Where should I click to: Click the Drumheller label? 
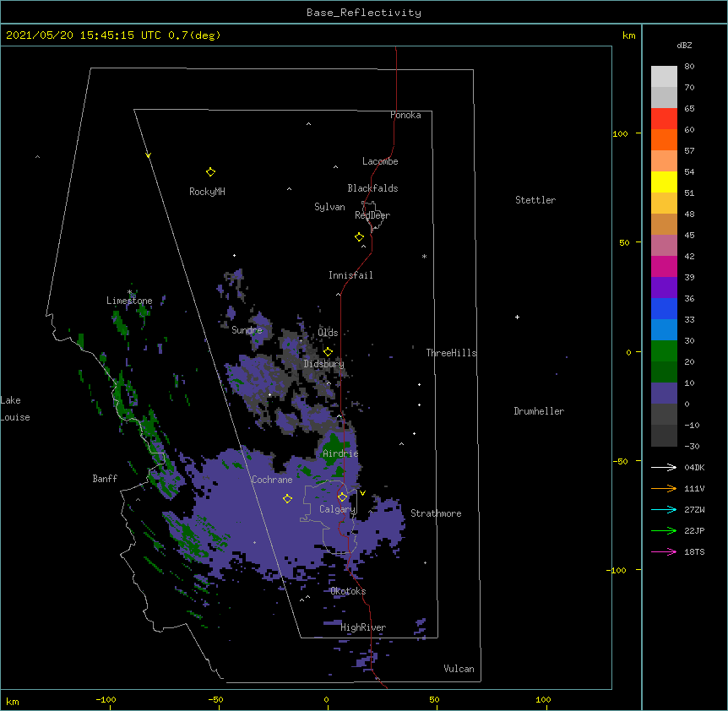tap(539, 411)
